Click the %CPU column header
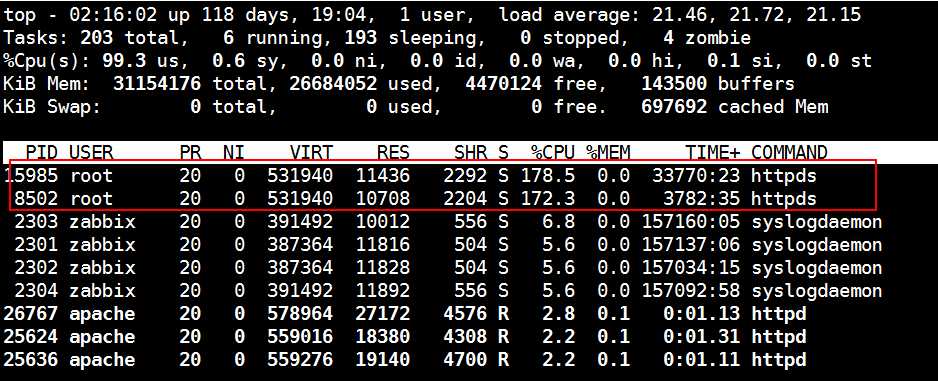This screenshot has height=381, width=938. tap(553, 153)
